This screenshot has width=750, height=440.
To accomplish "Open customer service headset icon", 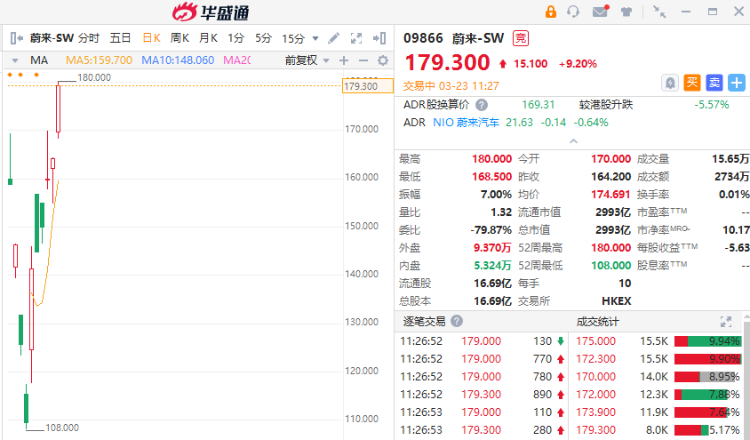I will (574, 12).
